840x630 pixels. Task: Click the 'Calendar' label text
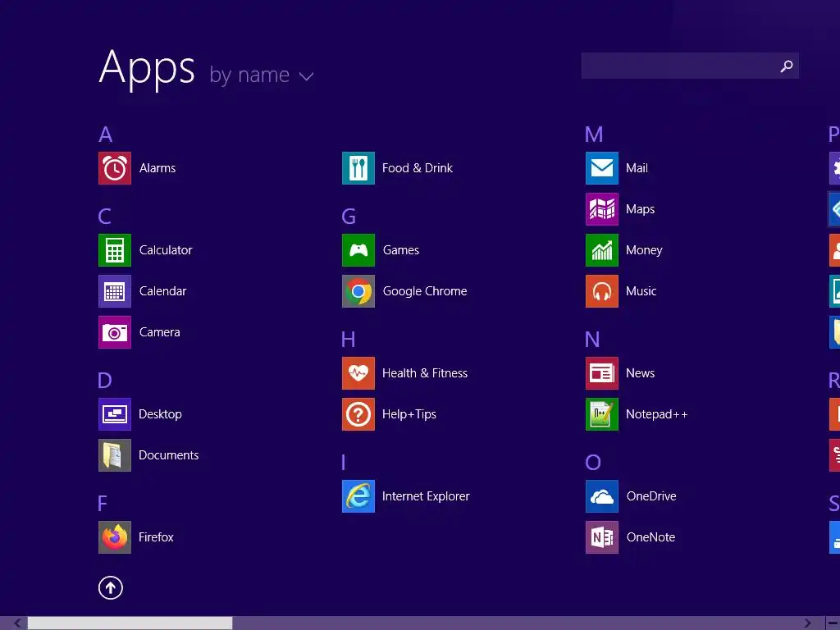(163, 291)
